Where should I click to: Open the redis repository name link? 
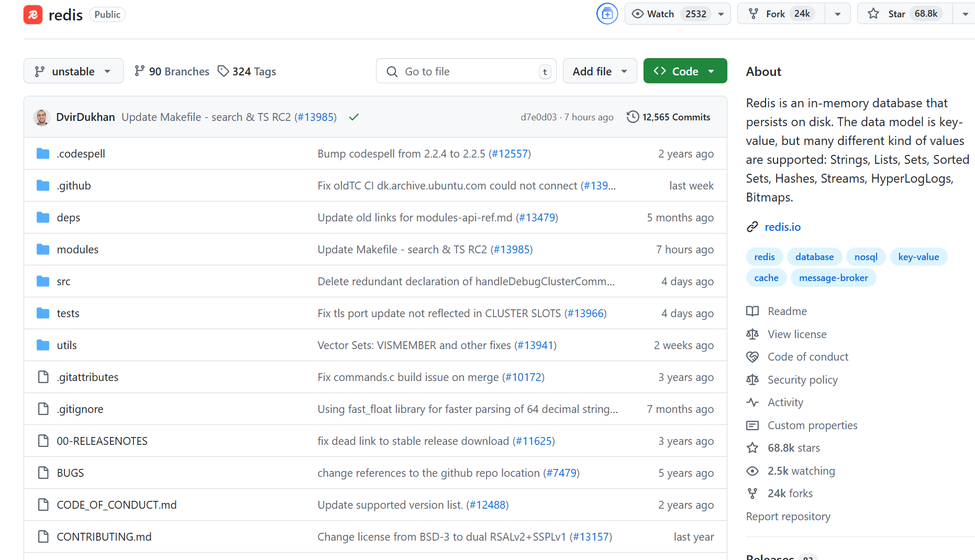tap(65, 15)
